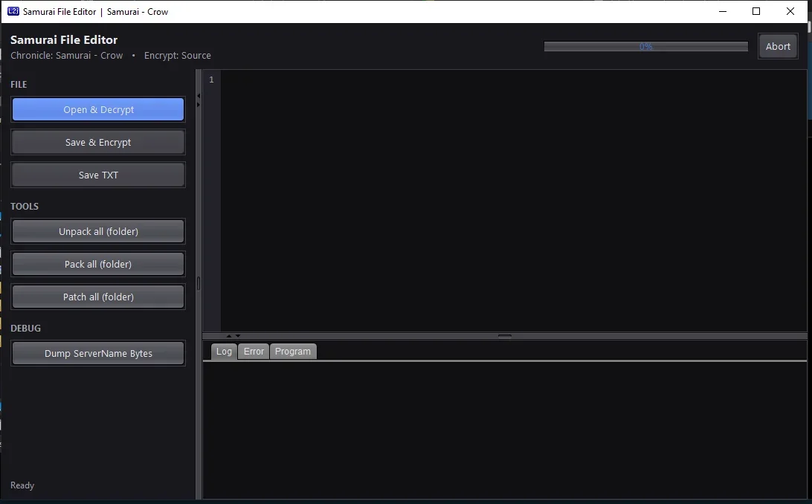Click the Samurai File Editor app icon
This screenshot has width=812, height=504.
(13, 11)
